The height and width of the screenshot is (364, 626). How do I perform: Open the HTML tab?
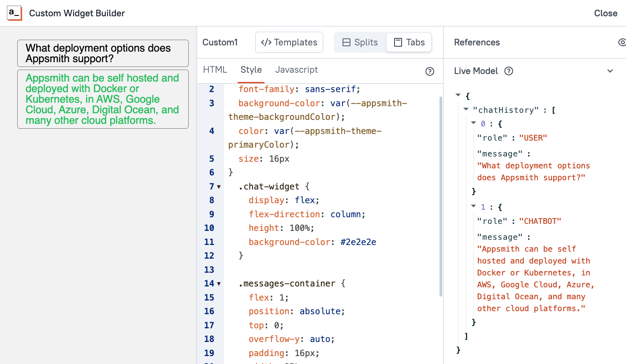[215, 70]
